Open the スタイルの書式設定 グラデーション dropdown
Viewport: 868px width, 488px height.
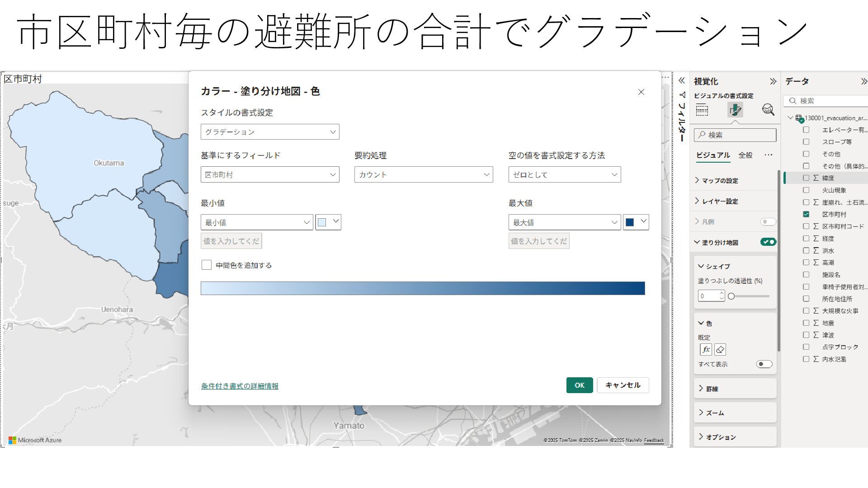(270, 132)
